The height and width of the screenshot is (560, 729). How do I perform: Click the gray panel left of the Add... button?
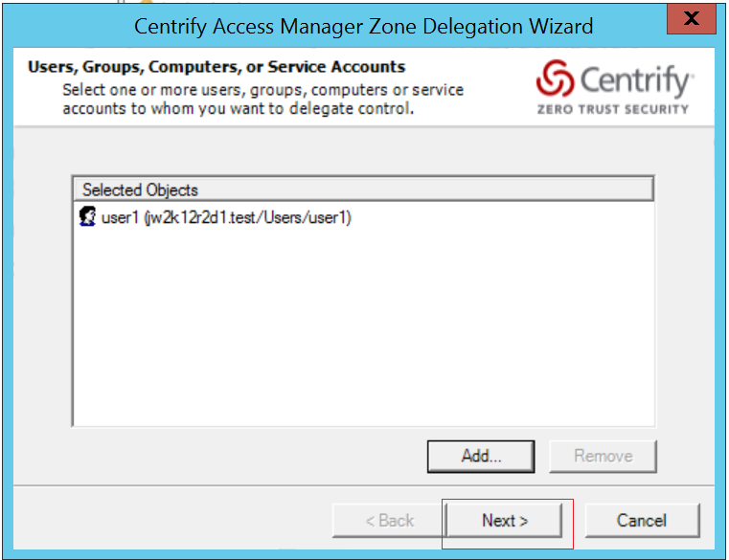pos(239,456)
